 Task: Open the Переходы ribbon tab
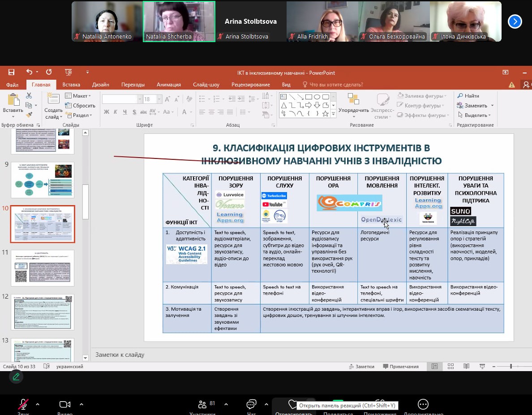coord(133,85)
